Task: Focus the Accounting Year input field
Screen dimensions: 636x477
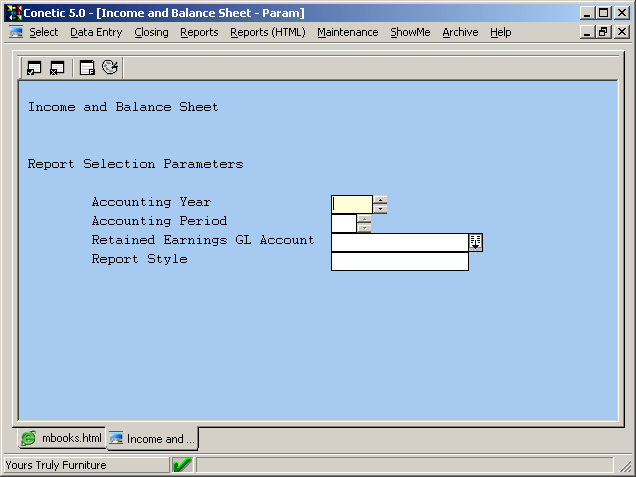Action: click(351, 204)
